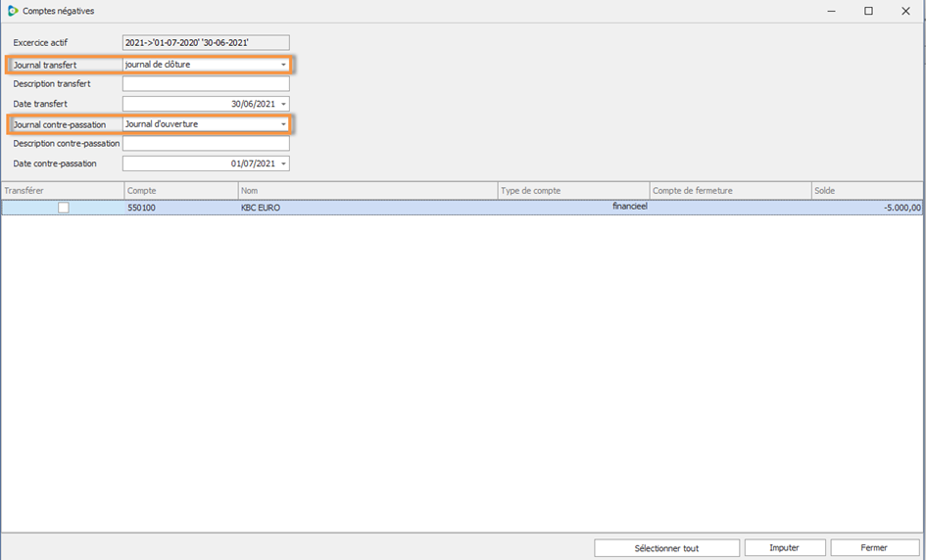Click the Excercice actif field
The height and width of the screenshot is (560, 926).
[206, 42]
